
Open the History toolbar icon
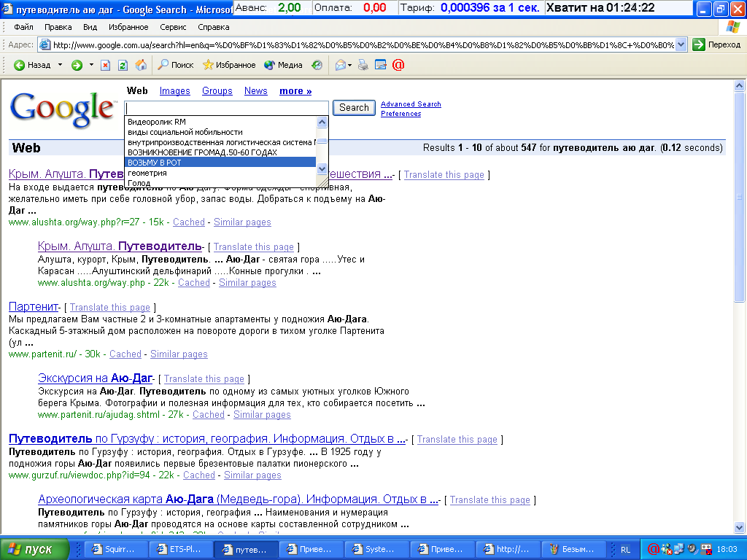pyautogui.click(x=317, y=65)
